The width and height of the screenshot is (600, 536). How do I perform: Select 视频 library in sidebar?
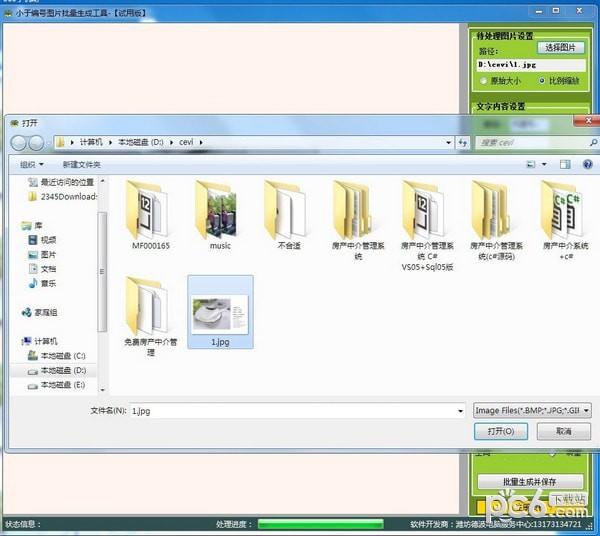click(49, 240)
